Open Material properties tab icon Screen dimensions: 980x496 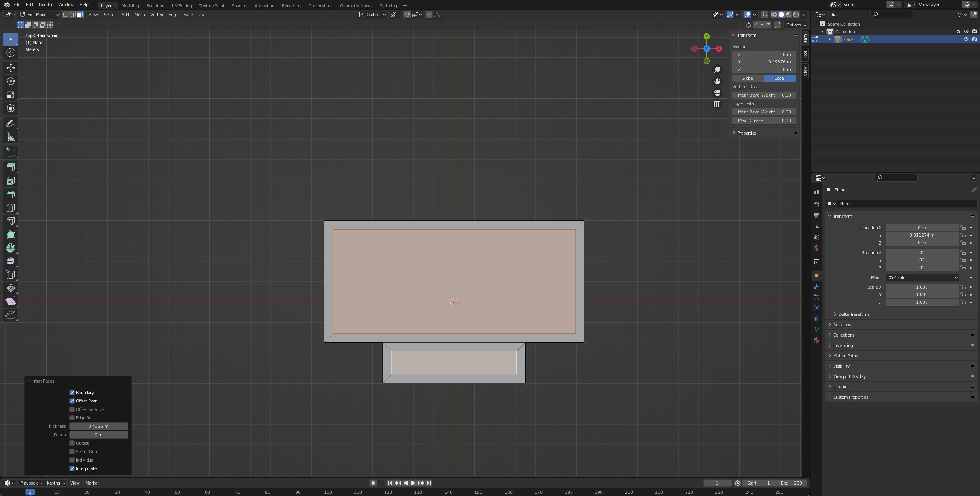click(817, 340)
